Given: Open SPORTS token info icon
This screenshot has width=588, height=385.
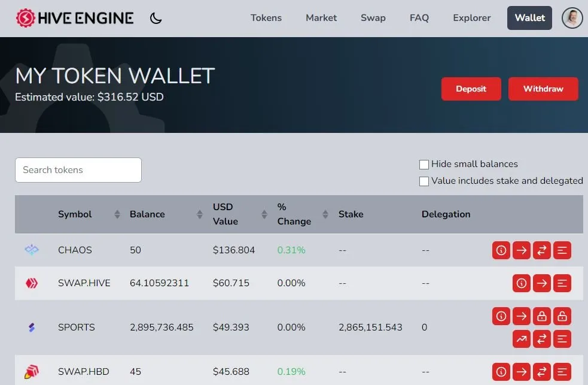Looking at the screenshot, I should pyautogui.click(x=501, y=316).
